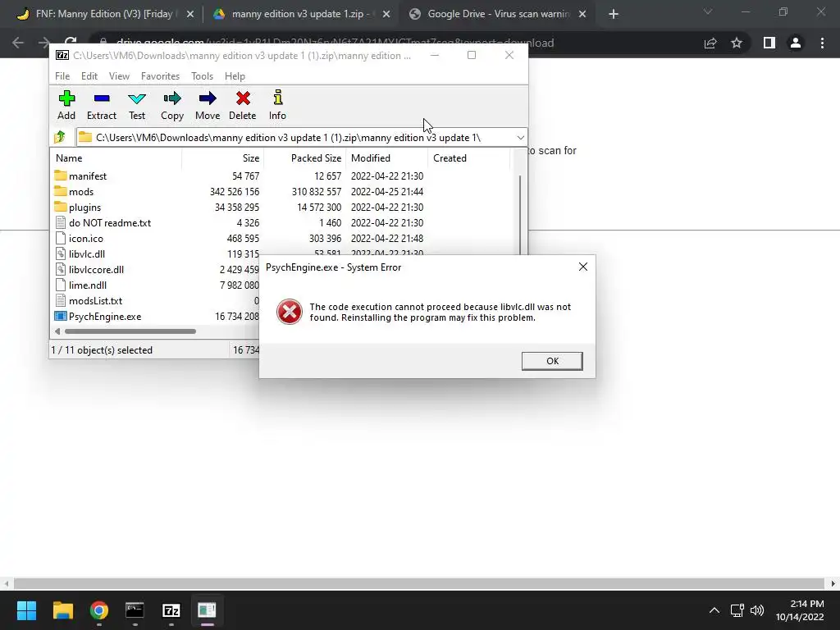Click the PsychEngine app taskbar icon
This screenshot has width=840, height=630.
[x=207, y=610]
